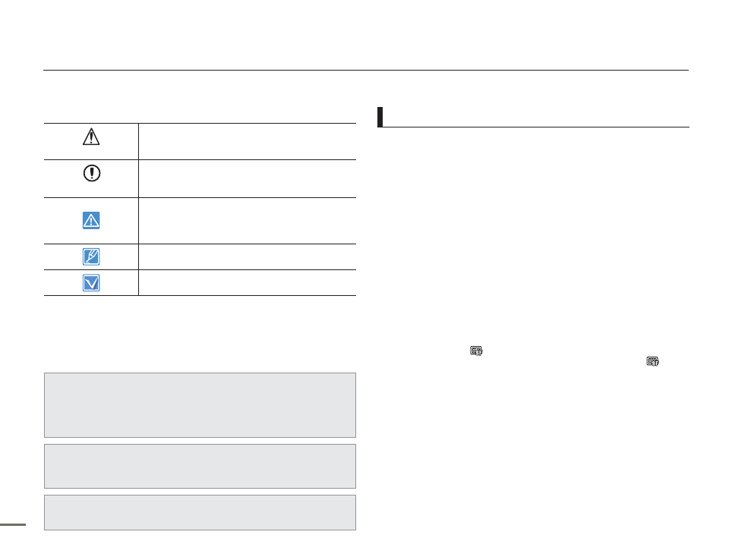
Task: Click the long horizontal rule under the header
Action: (x=365, y=71)
